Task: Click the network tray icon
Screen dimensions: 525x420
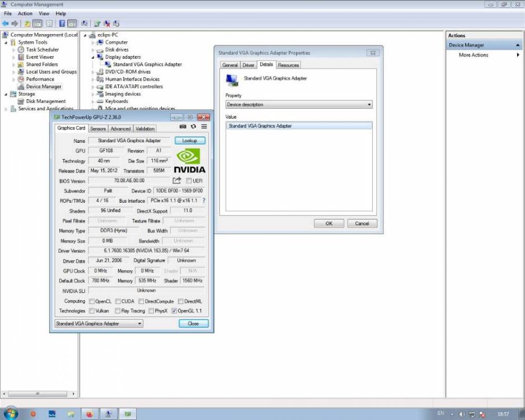Action: point(472,414)
